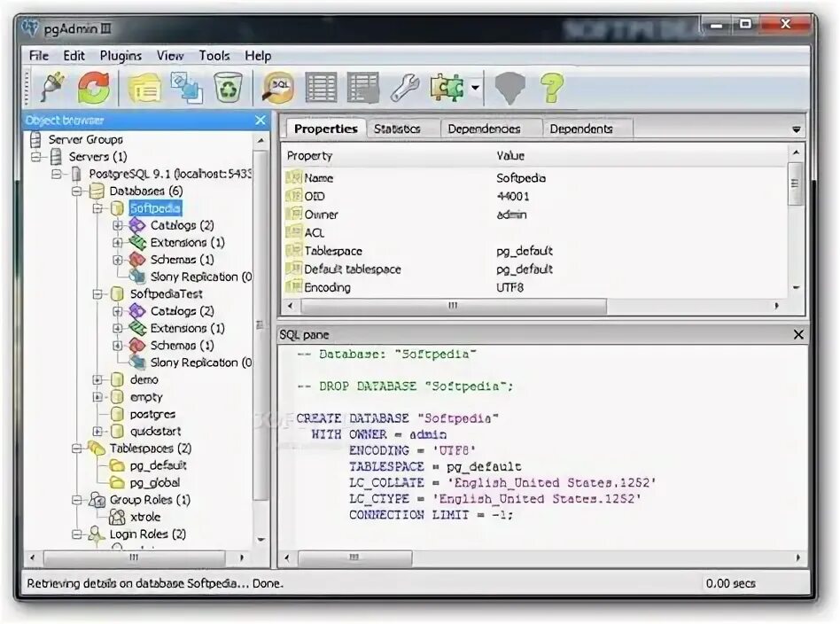
Task: Open the Plugins menu
Action: click(x=121, y=56)
